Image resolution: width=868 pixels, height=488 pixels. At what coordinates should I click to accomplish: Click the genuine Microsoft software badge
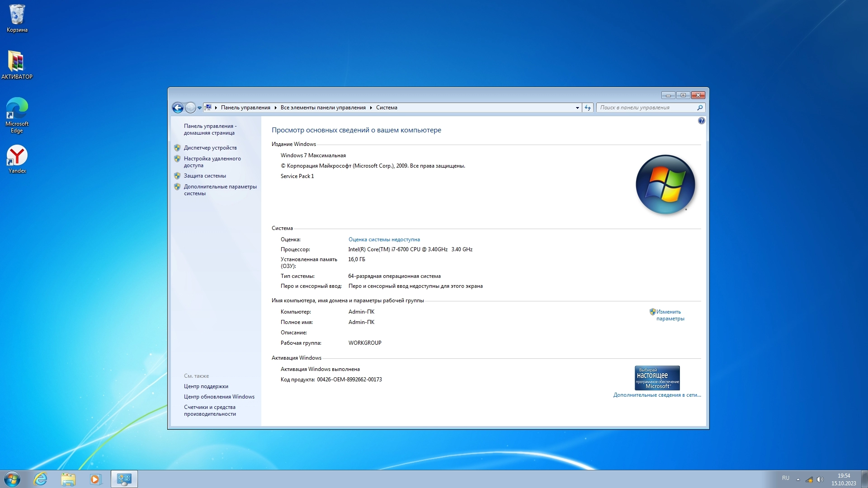[657, 378]
